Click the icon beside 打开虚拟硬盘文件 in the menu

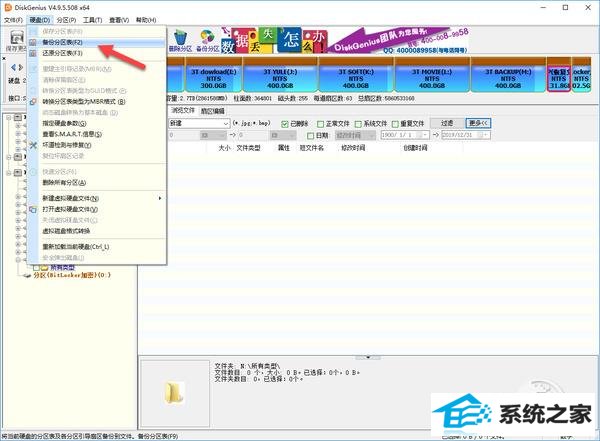click(33, 209)
